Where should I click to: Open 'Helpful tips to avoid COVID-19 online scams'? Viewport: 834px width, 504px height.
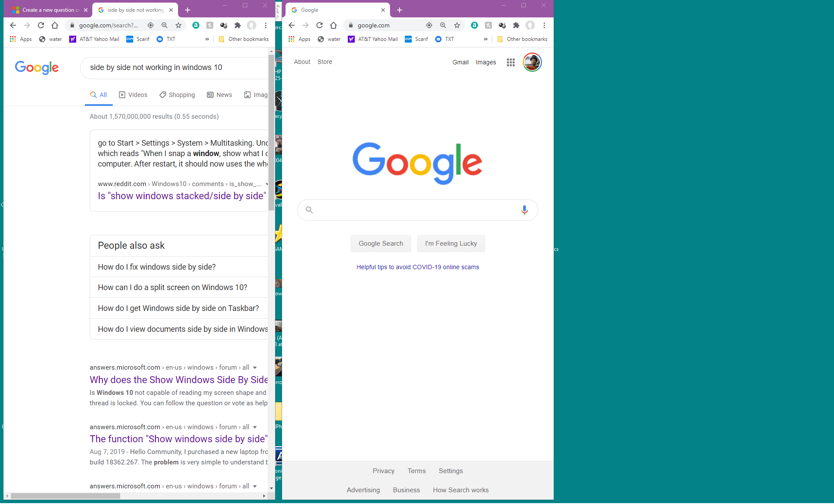coord(418,267)
